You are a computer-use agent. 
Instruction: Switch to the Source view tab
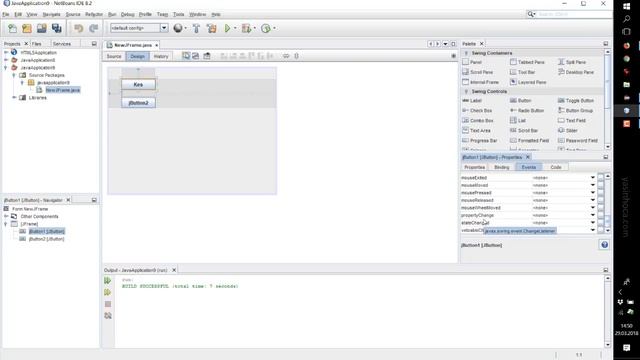[x=114, y=56]
